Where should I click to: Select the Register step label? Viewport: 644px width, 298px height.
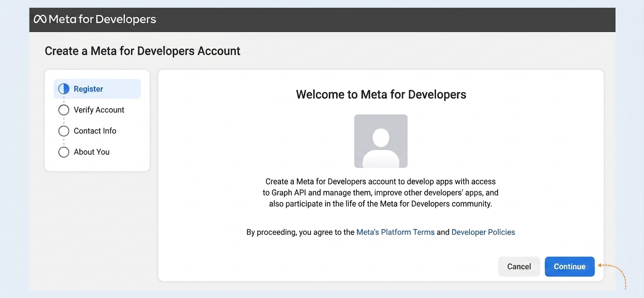pos(88,89)
